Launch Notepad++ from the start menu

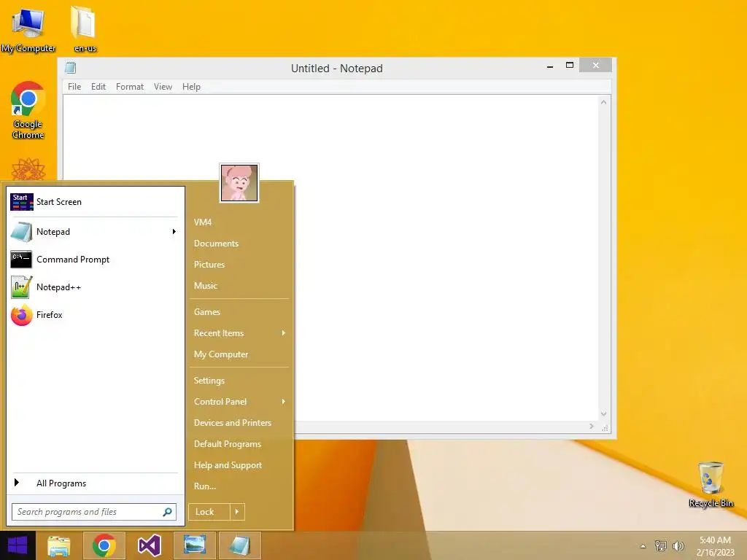pyautogui.click(x=96, y=287)
